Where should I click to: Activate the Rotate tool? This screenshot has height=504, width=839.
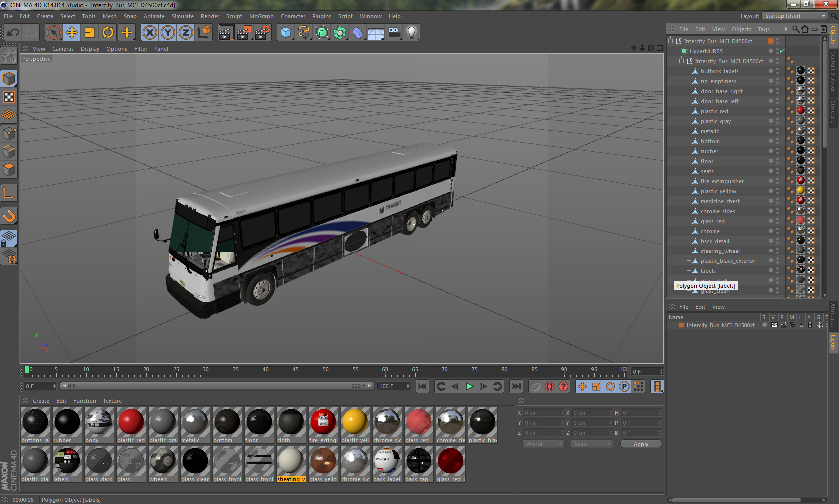(x=108, y=33)
